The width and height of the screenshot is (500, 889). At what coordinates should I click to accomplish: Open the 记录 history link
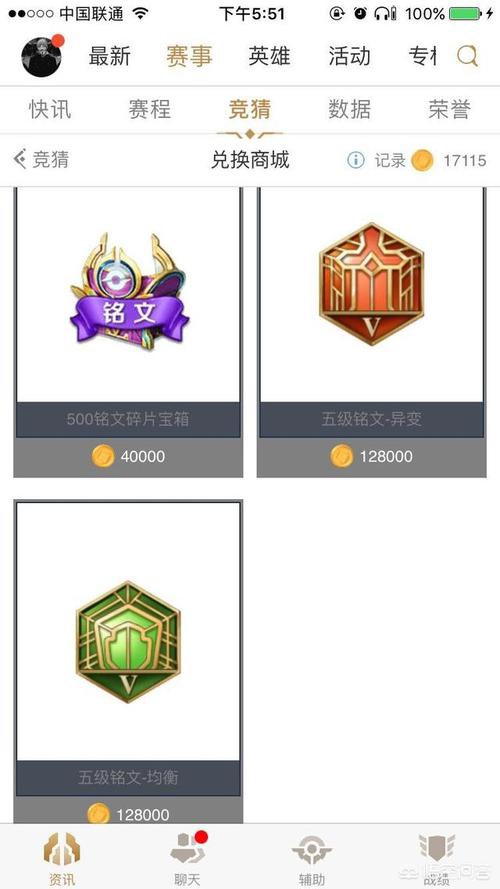[389, 160]
